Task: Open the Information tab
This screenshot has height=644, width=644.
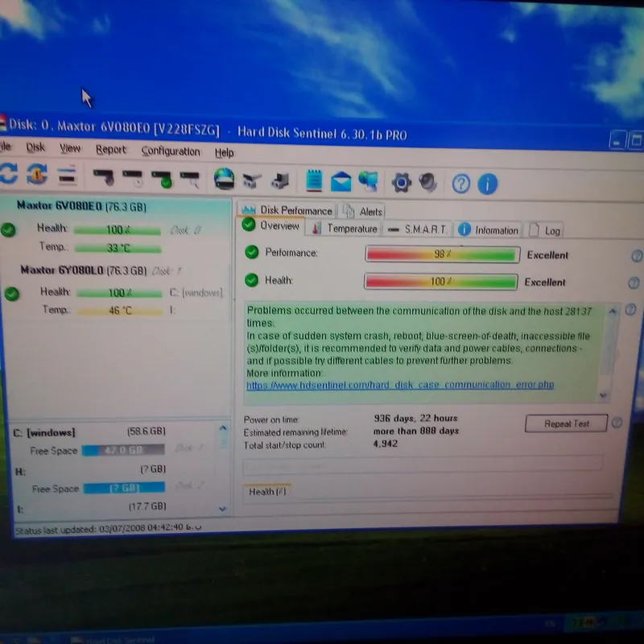Action: (x=489, y=230)
